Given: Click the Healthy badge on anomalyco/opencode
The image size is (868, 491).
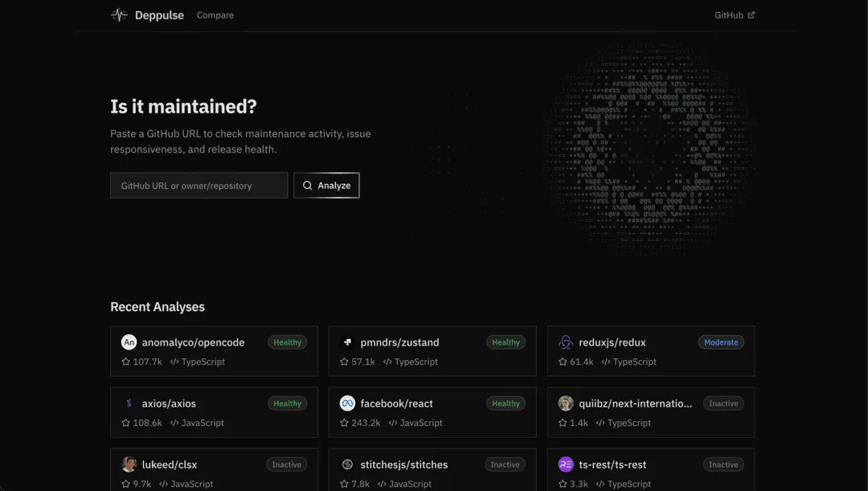Looking at the screenshot, I should click(x=287, y=342).
